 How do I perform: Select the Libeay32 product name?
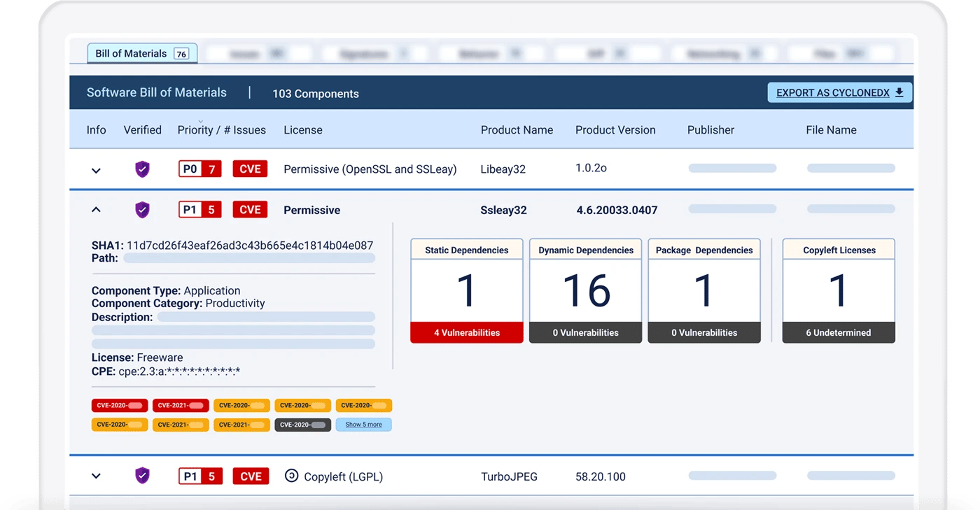pyautogui.click(x=503, y=169)
